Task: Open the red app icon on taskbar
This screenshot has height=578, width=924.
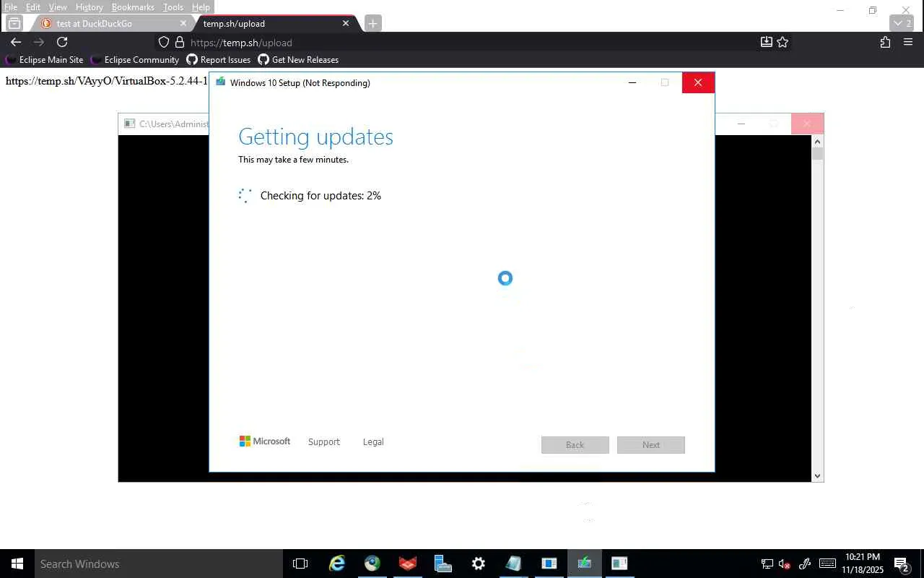Action: click(x=408, y=564)
